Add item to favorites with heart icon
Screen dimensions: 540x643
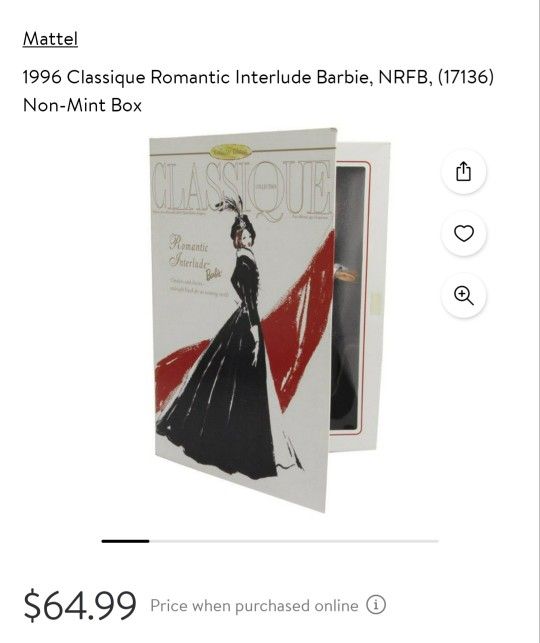click(x=464, y=233)
